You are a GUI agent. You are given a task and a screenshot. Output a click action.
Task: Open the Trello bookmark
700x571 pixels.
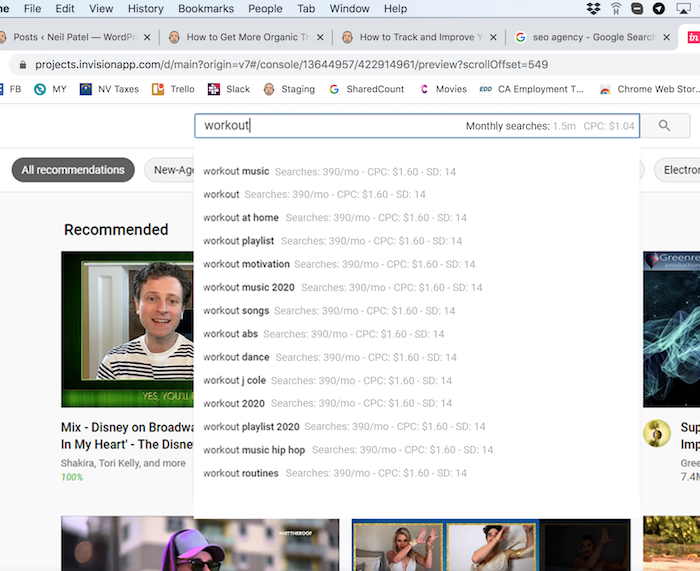click(x=173, y=89)
